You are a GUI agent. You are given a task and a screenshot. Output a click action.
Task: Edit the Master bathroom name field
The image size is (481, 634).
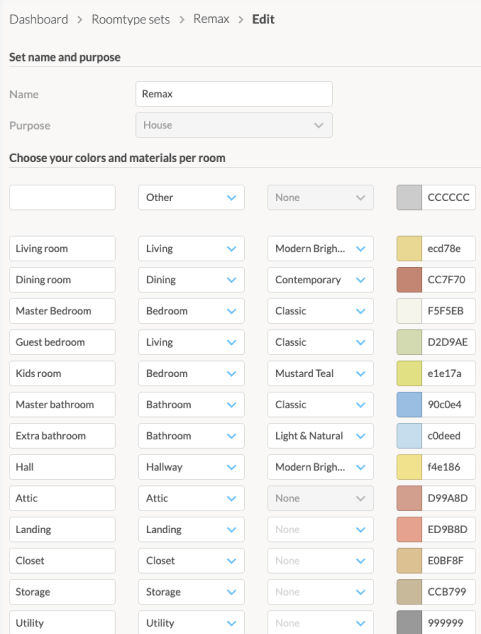(x=62, y=405)
